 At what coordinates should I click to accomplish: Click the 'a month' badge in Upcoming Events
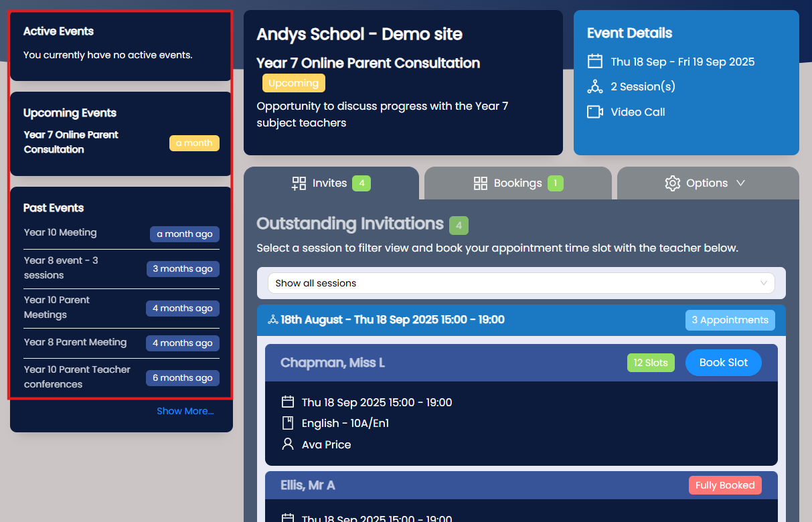[x=194, y=143]
